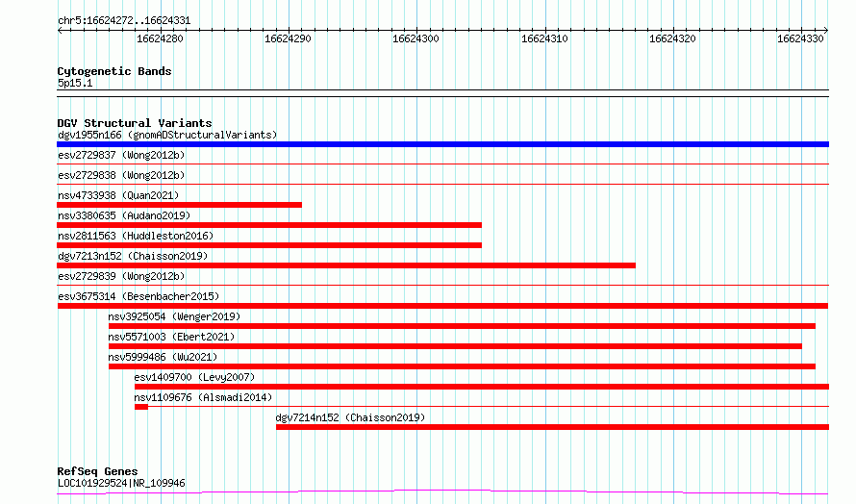Open the nsv4733938 (Quan2021) variant label

[118, 195]
